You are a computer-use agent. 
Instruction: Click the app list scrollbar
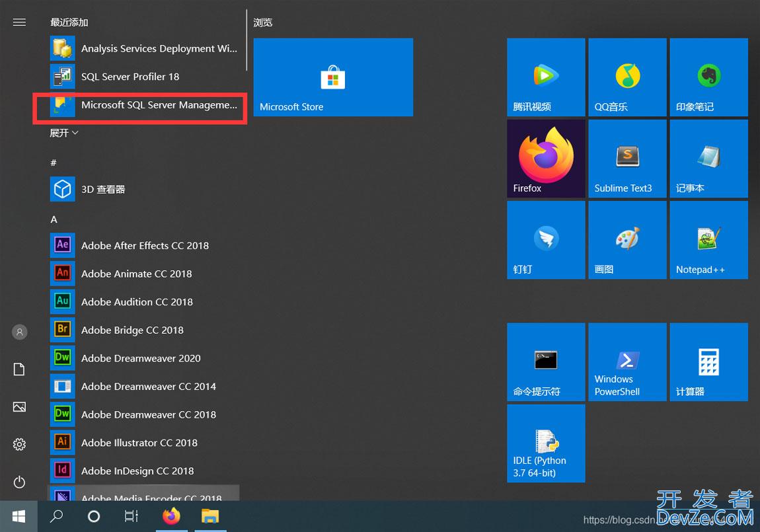(247, 40)
